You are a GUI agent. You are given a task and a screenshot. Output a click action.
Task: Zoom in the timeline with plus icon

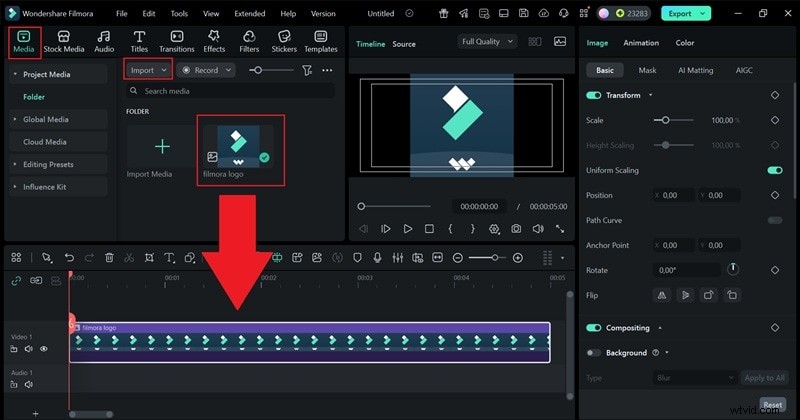(x=517, y=258)
